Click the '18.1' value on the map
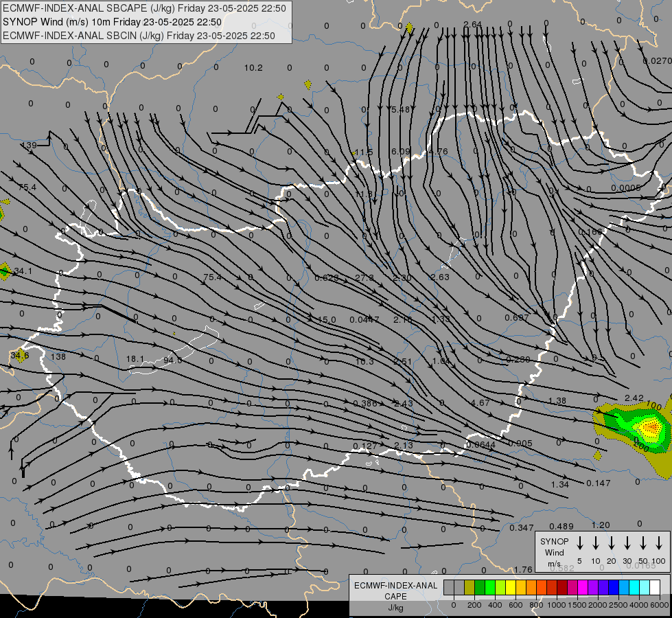 [x=135, y=358]
